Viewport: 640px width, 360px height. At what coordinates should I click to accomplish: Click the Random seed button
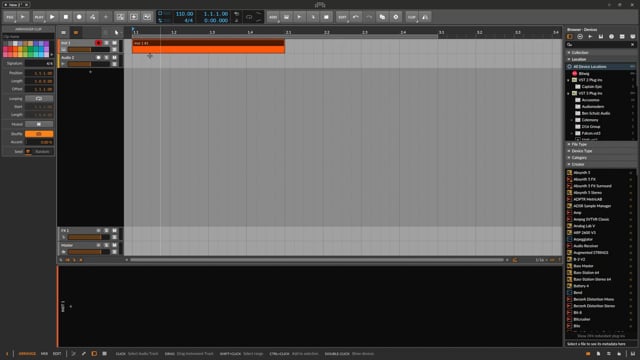coord(42,151)
